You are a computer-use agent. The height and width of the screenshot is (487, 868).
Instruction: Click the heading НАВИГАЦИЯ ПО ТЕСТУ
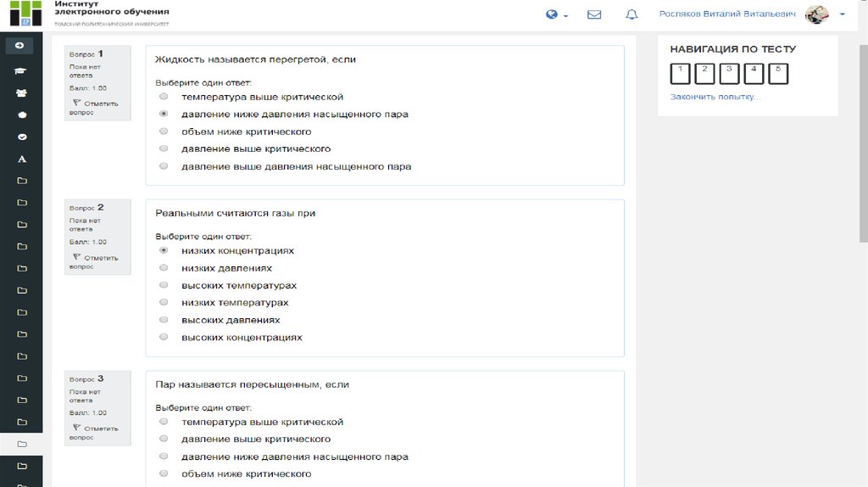733,48
